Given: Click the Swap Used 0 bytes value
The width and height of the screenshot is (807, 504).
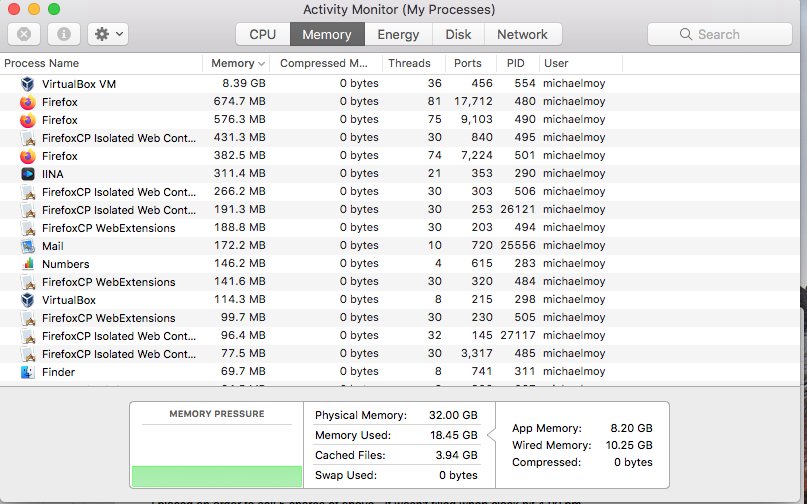Looking at the screenshot, I should 458,475.
